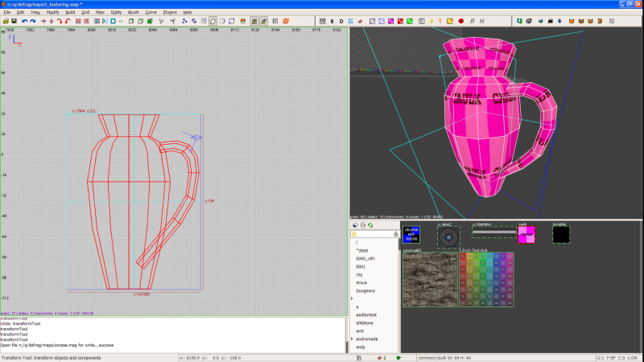Select the Dungeons texture directory
The image size is (644, 362).
366,290
